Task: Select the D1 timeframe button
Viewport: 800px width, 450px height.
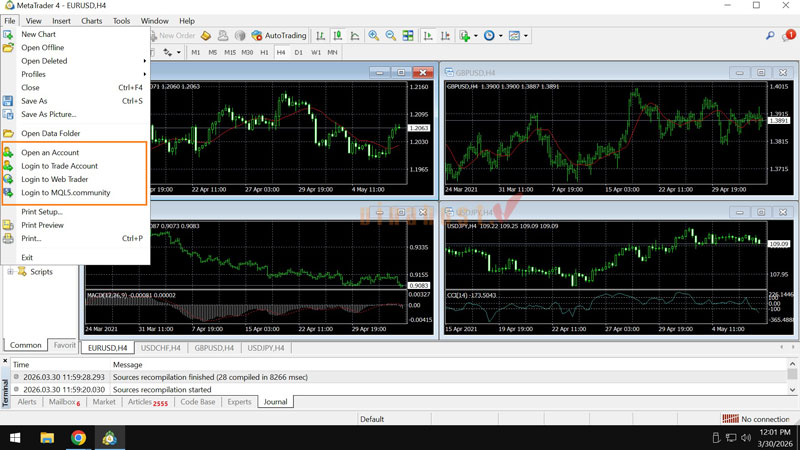Action: (x=298, y=52)
